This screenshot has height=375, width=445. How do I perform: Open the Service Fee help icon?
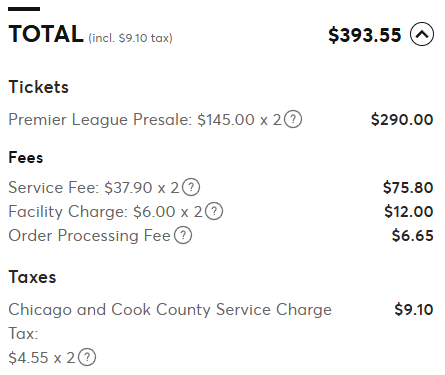tap(191, 187)
